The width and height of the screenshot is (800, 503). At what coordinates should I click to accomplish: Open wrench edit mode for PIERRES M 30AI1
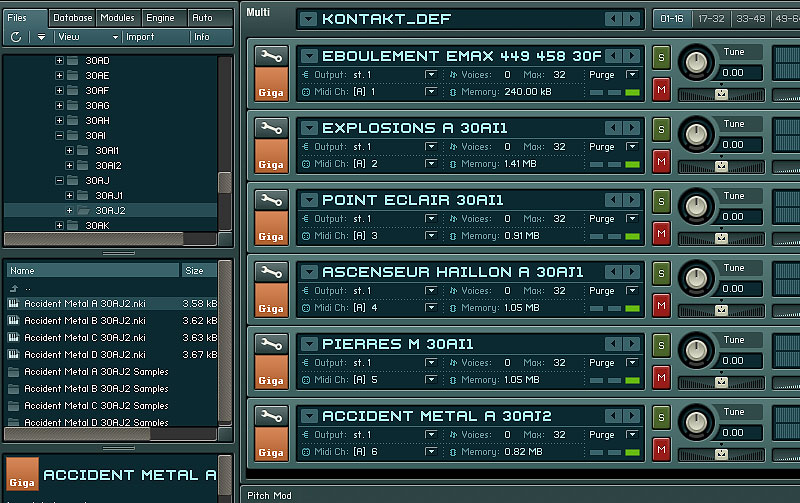tap(271, 344)
